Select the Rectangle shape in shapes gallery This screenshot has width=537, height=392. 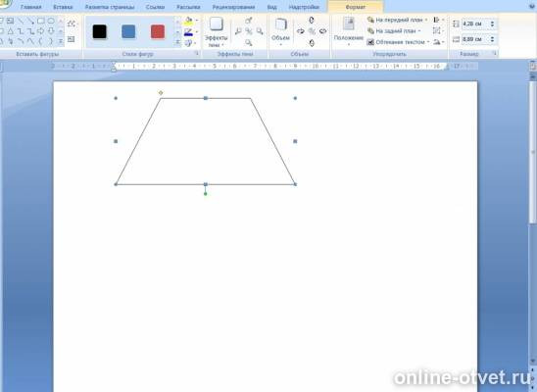tap(41, 21)
